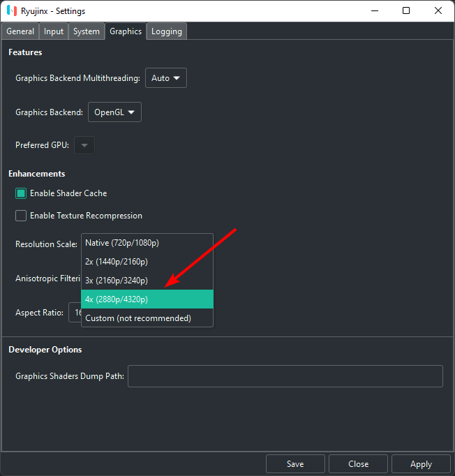Expand the Graphics Backend OpenGL dropdown
The image size is (455, 476).
[114, 112]
